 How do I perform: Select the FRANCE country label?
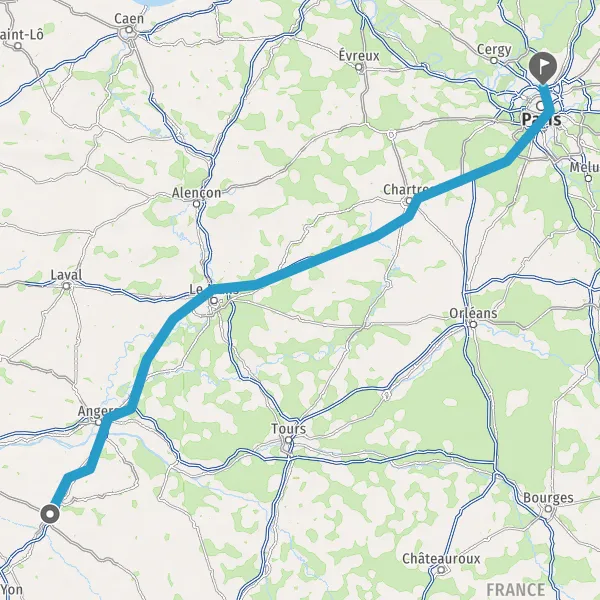[x=515, y=590]
